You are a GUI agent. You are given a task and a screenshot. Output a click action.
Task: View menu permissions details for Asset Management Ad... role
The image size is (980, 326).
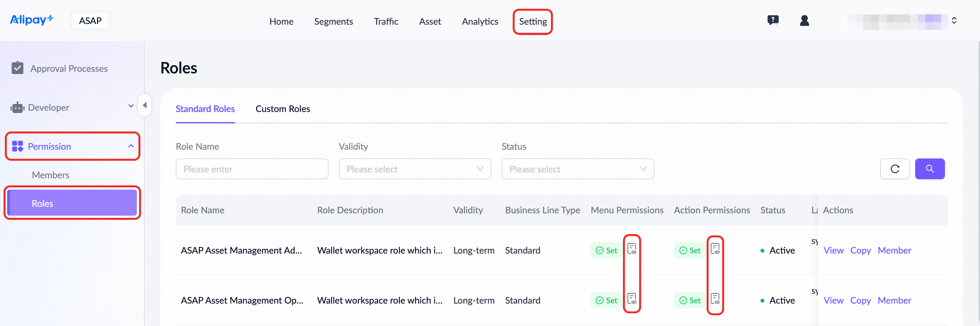point(631,249)
